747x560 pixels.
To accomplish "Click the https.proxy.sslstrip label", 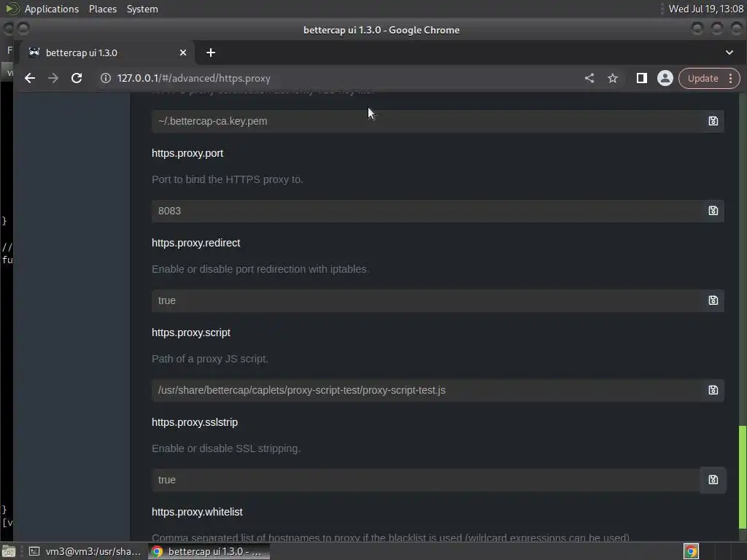I will [x=194, y=422].
